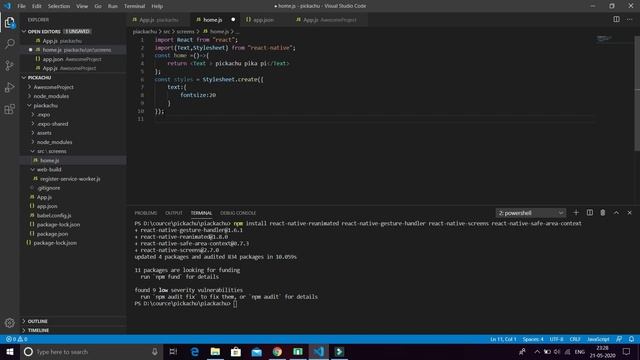Open the Extensions view

point(9,109)
